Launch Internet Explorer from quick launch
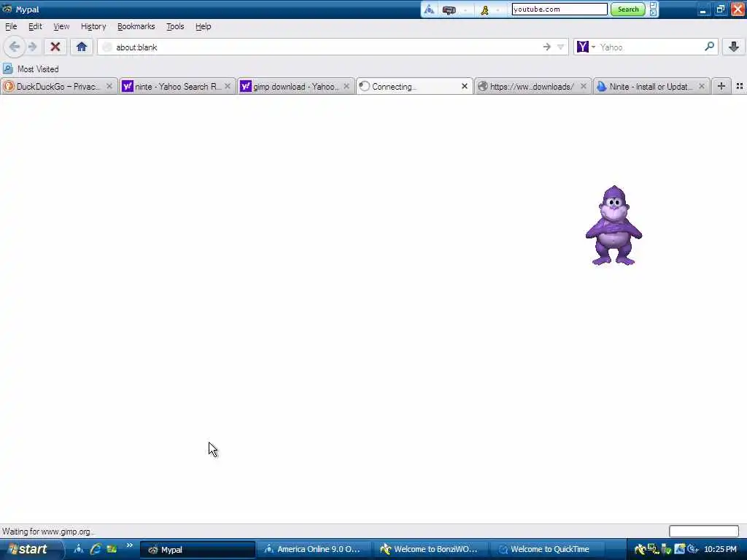This screenshot has width=747, height=560. point(96,549)
